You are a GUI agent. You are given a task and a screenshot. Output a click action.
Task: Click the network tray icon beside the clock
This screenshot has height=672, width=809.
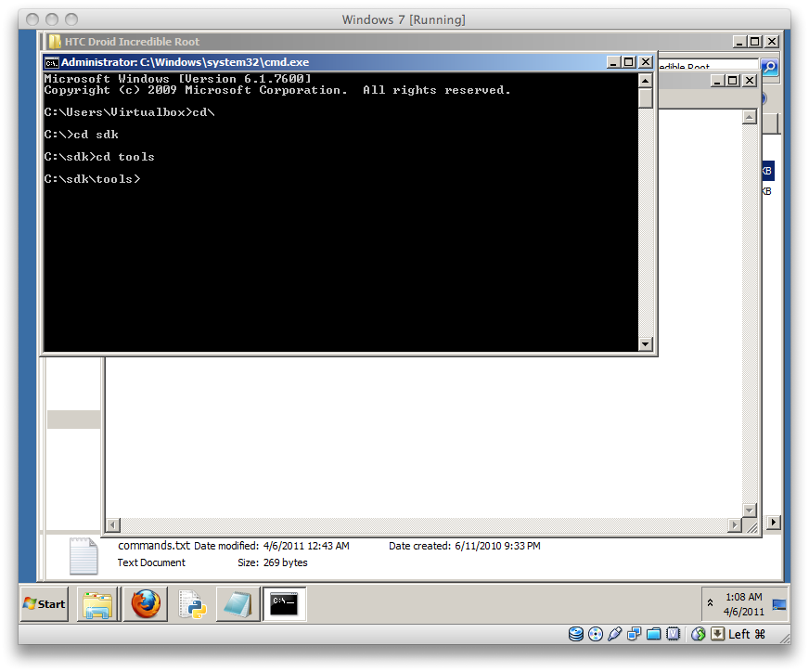tap(779, 604)
